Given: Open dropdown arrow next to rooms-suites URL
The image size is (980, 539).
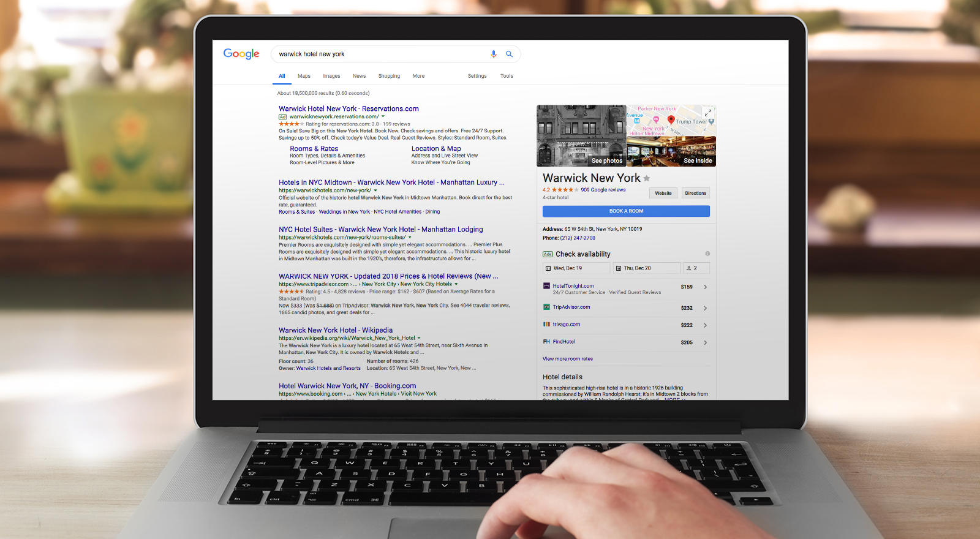Looking at the screenshot, I should click(x=410, y=237).
